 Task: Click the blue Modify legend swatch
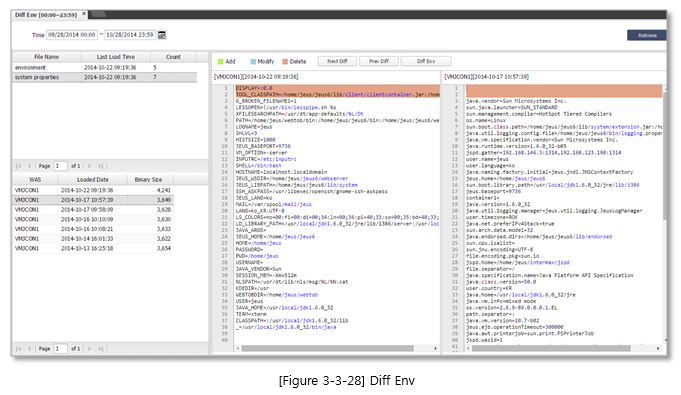pos(253,62)
